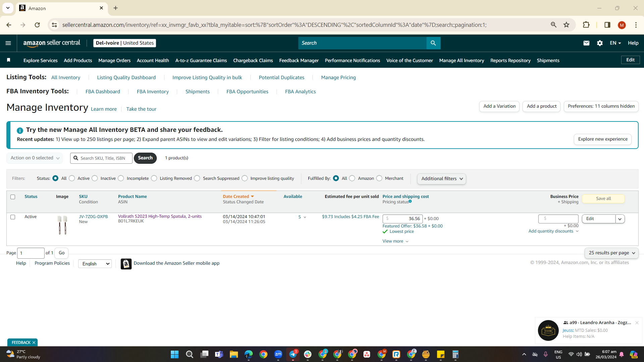Image resolution: width=644 pixels, height=362 pixels.
Task: Click the info icon next to Pricing status
Action: [x=410, y=201]
